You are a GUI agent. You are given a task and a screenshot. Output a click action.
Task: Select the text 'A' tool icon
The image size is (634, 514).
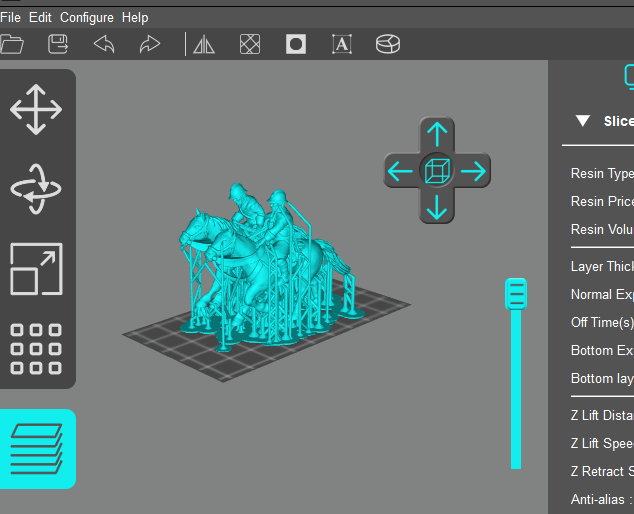point(342,44)
